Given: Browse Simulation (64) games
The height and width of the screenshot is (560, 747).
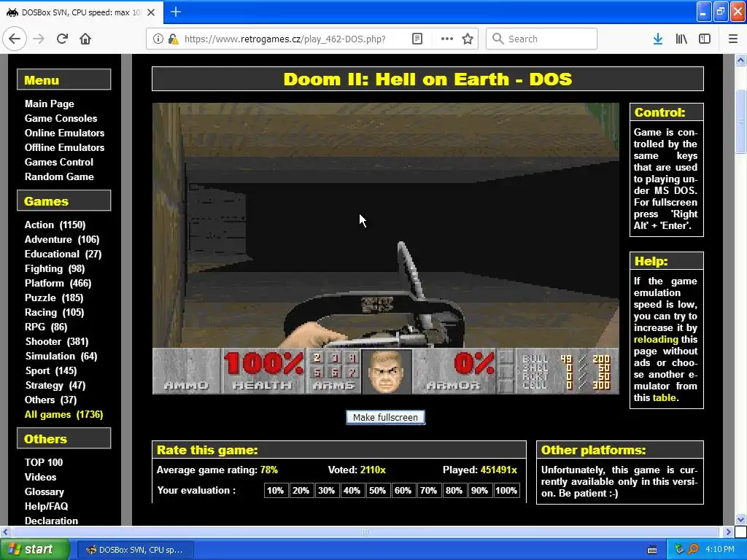Looking at the screenshot, I should tap(61, 356).
